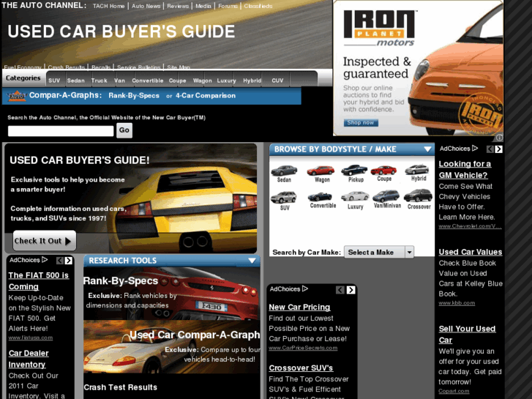Image resolution: width=532 pixels, height=399 pixels.
Task: Open the Used Car Values ad link
Action: 471,252
